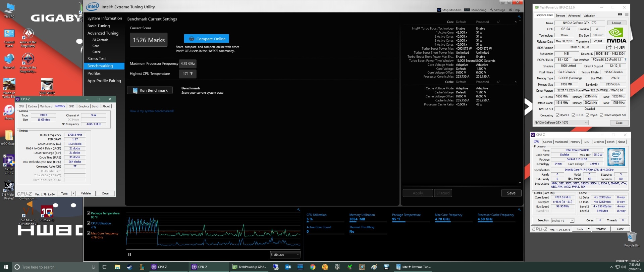Open This PC desktop icon
644x272 pixels.
click(9, 10)
